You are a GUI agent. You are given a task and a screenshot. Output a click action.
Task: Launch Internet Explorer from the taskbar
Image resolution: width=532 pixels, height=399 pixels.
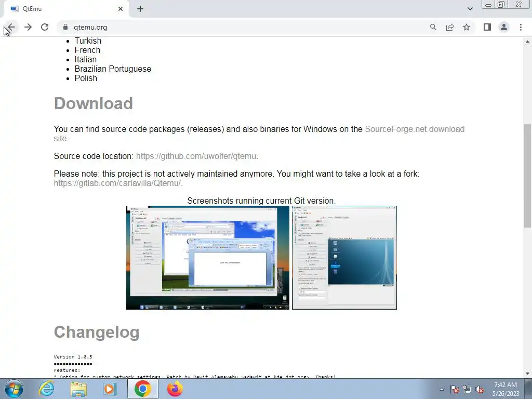point(46,389)
